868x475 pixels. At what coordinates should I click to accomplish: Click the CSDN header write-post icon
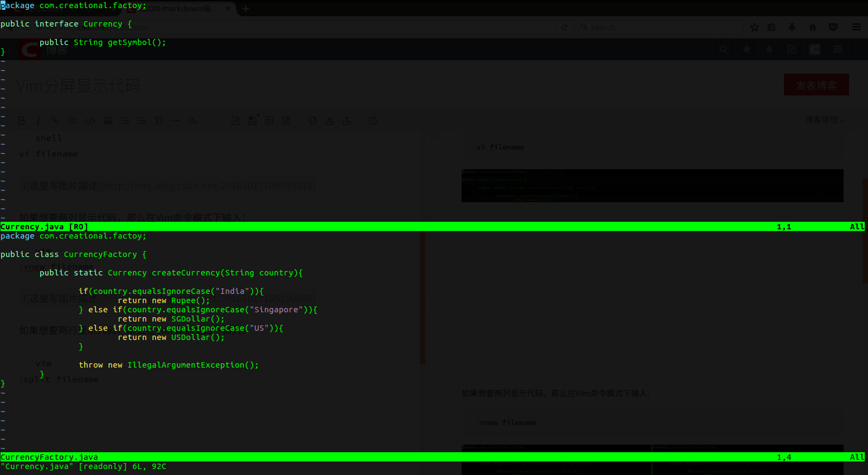(792, 49)
